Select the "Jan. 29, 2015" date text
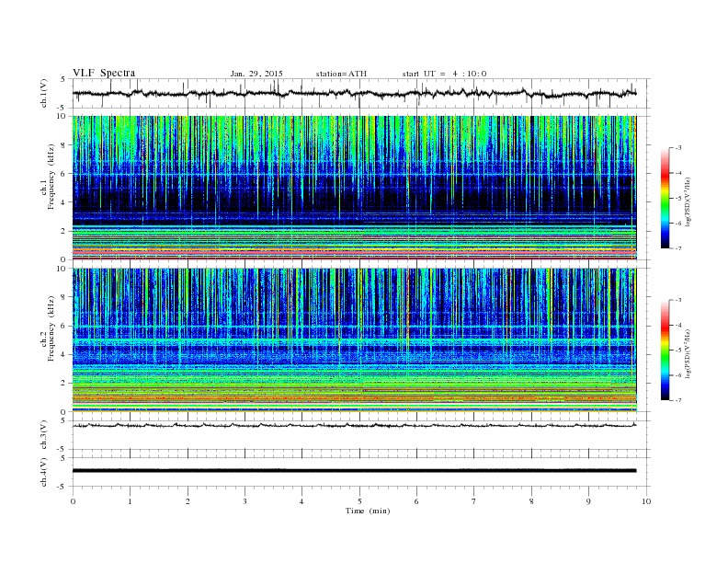Viewport: 728px width, 563px height. coord(256,74)
